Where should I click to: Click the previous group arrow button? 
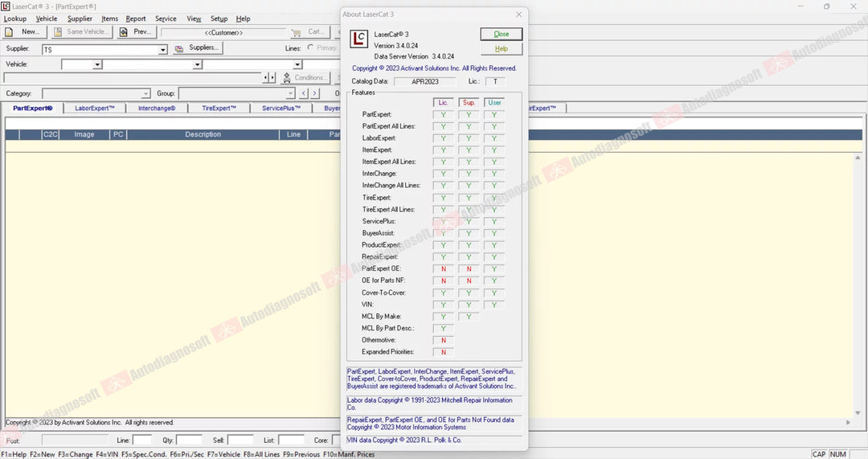(303, 93)
